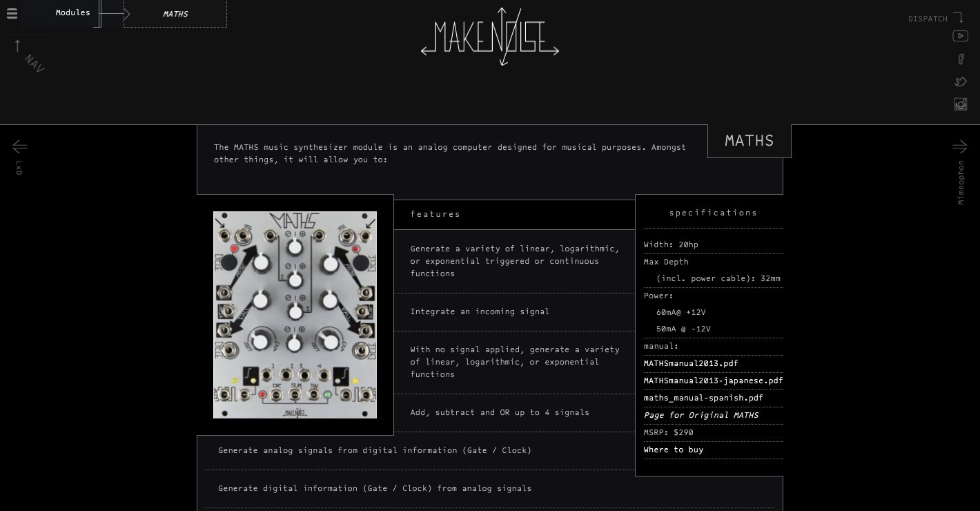Viewport: 980px width, 511px height.
Task: Open the Instagram camera icon
Action: 960,104
